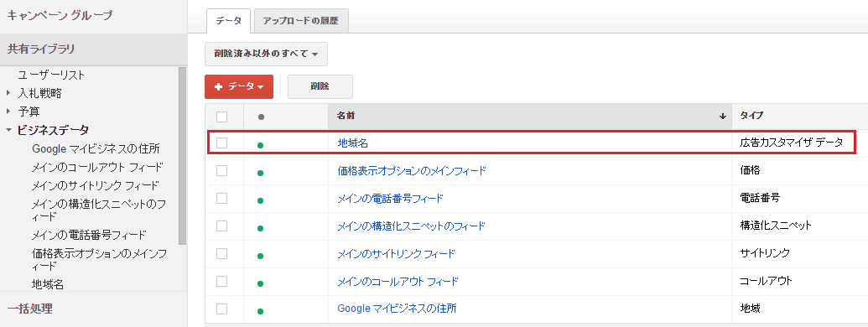The height and width of the screenshot is (327, 868).
Task: Select 入札戦略 in sidebar
Action: [40, 93]
